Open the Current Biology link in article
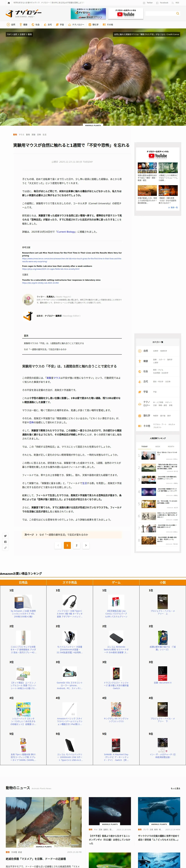 coord(66,232)
